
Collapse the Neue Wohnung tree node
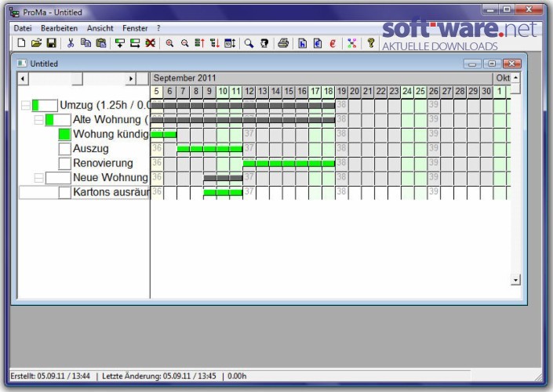click(x=38, y=178)
